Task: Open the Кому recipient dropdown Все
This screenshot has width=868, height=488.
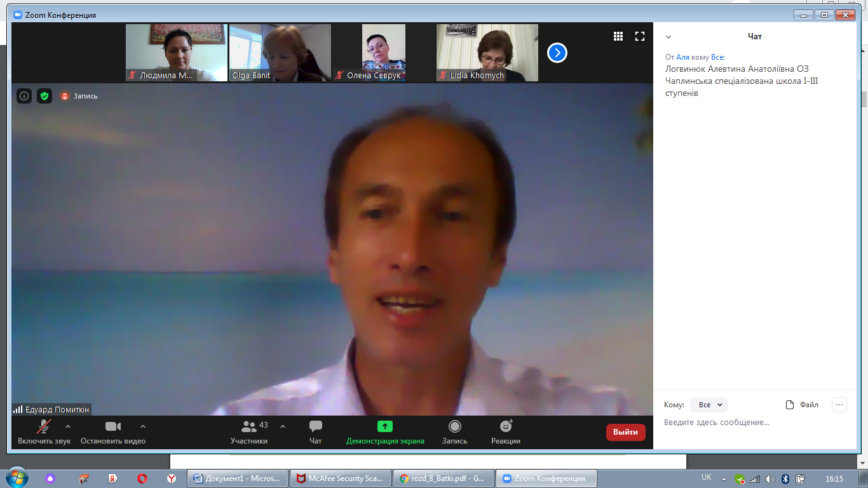Action: (x=709, y=405)
